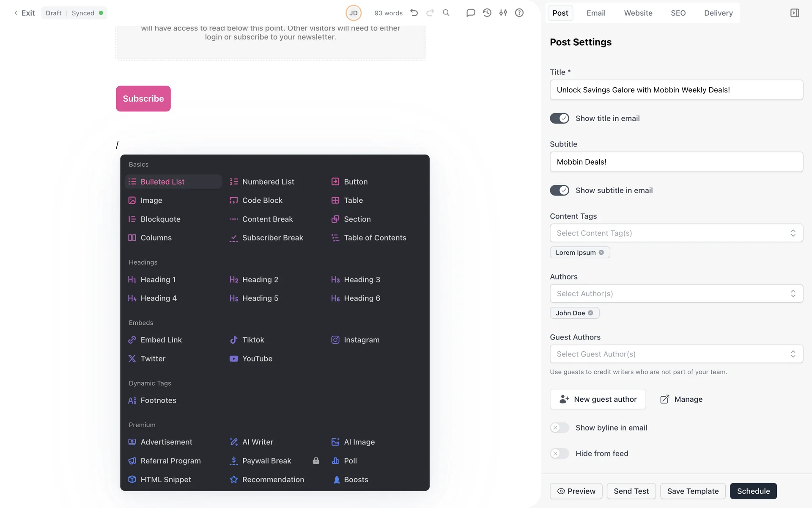
Task: Click the search magnifier icon
Action: [446, 13]
